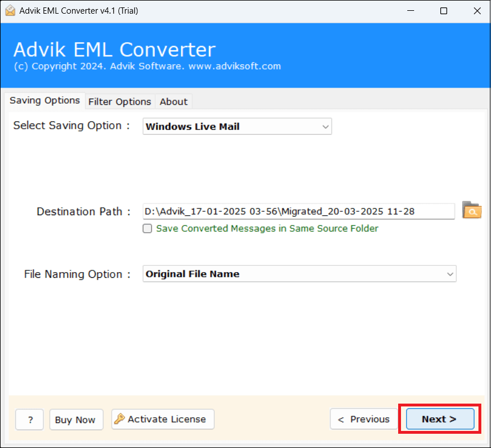Expand the File Naming Option dropdown
Image resolution: width=491 pixels, height=448 pixels.
tap(300, 274)
